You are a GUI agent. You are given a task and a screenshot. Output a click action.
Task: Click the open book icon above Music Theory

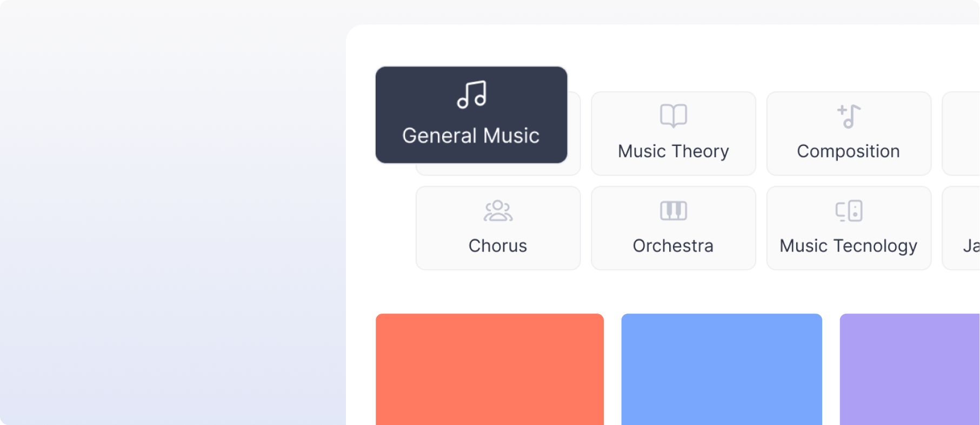tap(673, 115)
